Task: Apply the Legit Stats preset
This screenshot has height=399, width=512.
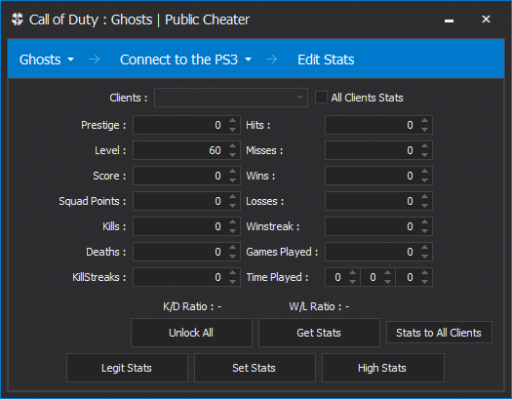Action: pos(127,368)
